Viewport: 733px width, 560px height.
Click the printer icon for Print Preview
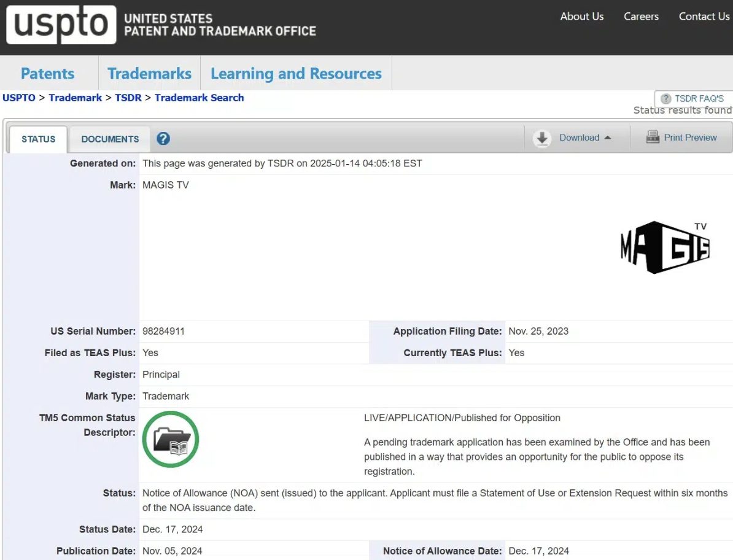[653, 138]
